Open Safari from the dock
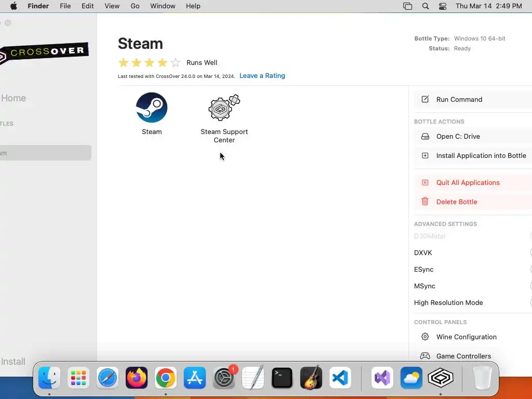This screenshot has width=532, height=399. click(108, 378)
